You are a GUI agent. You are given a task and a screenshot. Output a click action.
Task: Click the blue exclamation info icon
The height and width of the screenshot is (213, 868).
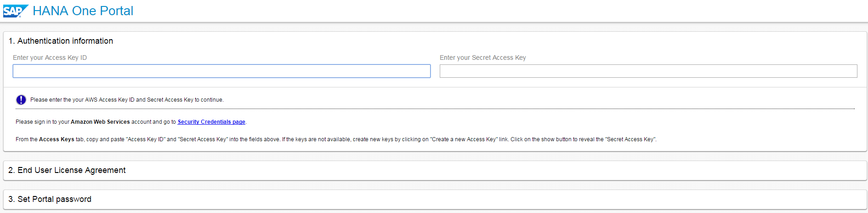click(x=21, y=100)
